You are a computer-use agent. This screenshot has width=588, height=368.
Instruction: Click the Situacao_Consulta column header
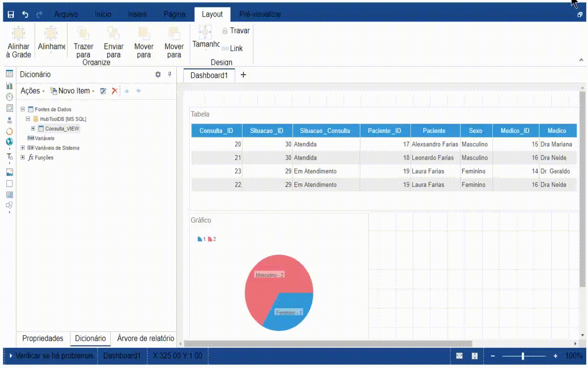coord(326,131)
